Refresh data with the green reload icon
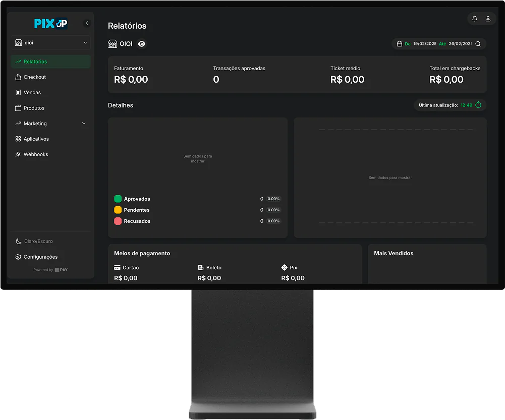 click(478, 105)
